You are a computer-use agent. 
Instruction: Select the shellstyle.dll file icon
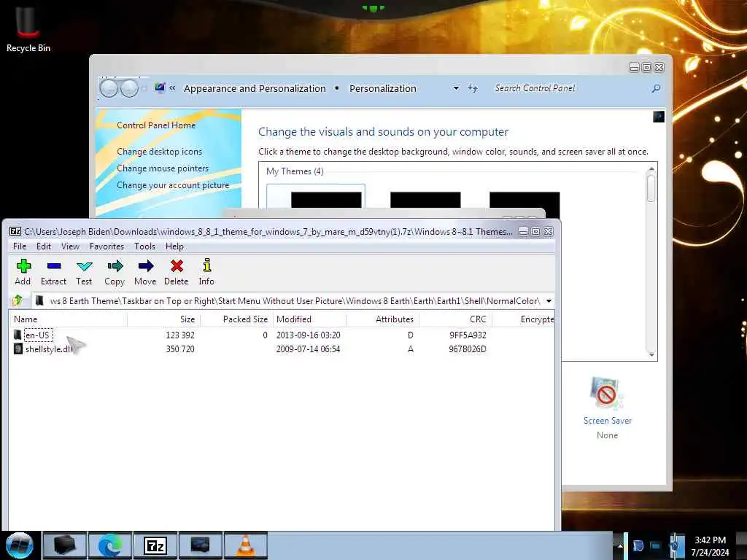(18, 349)
